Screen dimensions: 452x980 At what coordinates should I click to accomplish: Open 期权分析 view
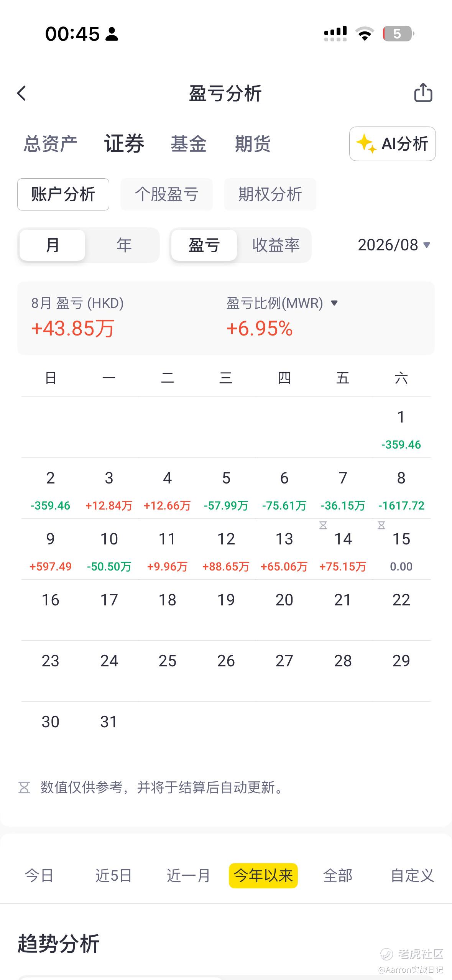270,194
